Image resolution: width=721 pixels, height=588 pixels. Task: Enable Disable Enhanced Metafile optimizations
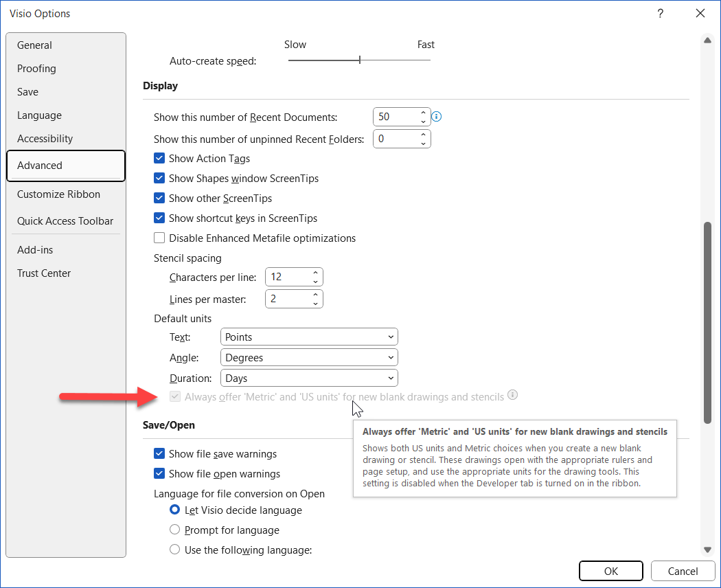159,238
